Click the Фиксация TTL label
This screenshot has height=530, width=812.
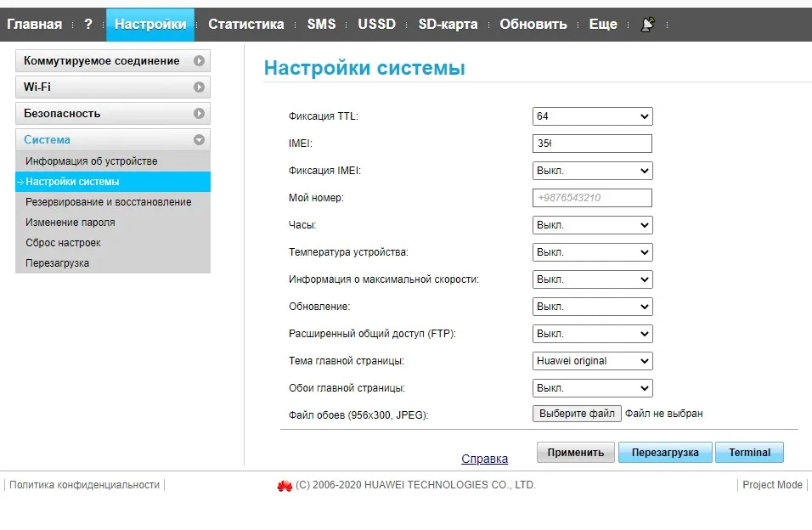(323, 116)
